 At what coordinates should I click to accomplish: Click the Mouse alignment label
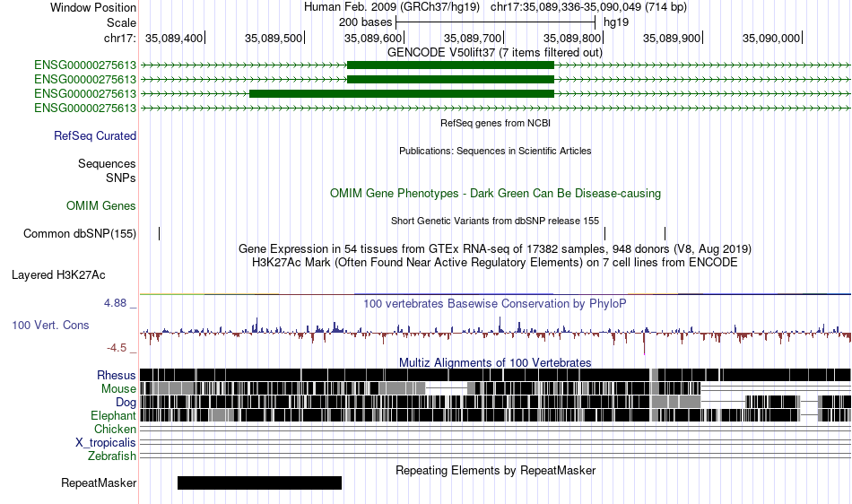point(118,389)
